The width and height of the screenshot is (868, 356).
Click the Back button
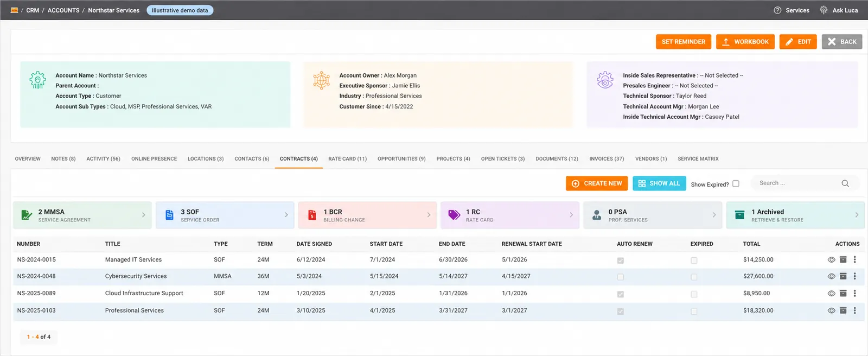[x=842, y=42]
